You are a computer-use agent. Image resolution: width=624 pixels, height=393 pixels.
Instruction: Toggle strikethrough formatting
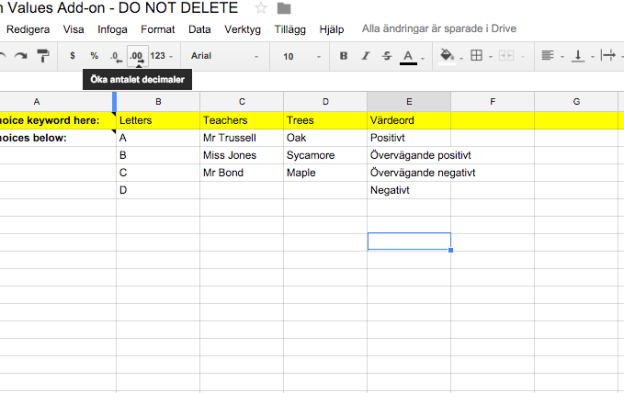click(x=387, y=56)
